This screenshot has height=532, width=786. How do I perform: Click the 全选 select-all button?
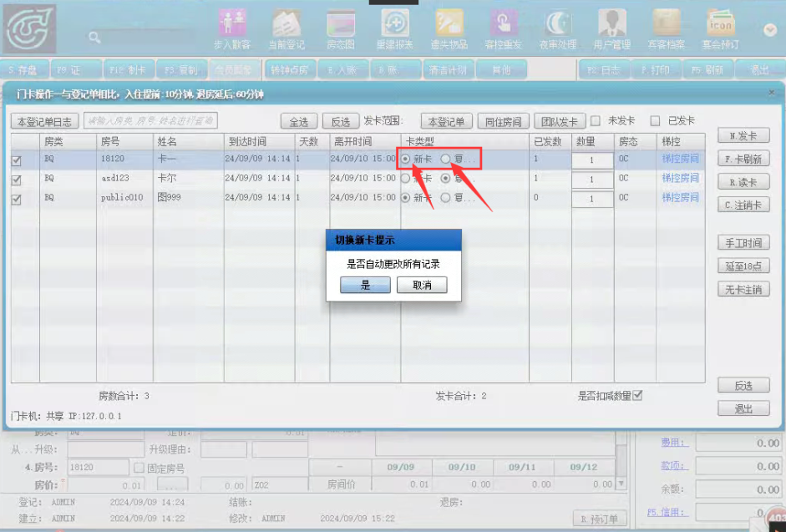[x=299, y=121]
